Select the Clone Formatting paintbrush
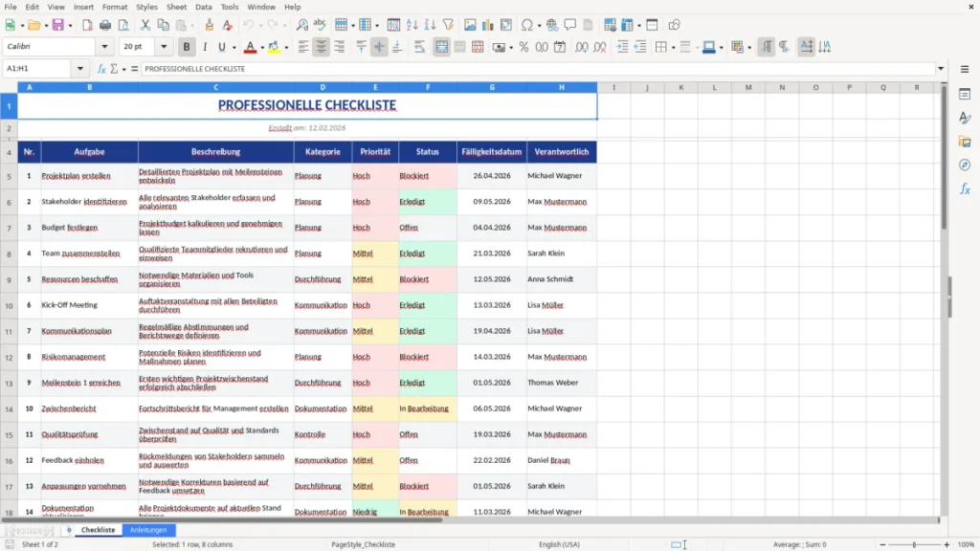The height and width of the screenshot is (551, 980). click(210, 25)
